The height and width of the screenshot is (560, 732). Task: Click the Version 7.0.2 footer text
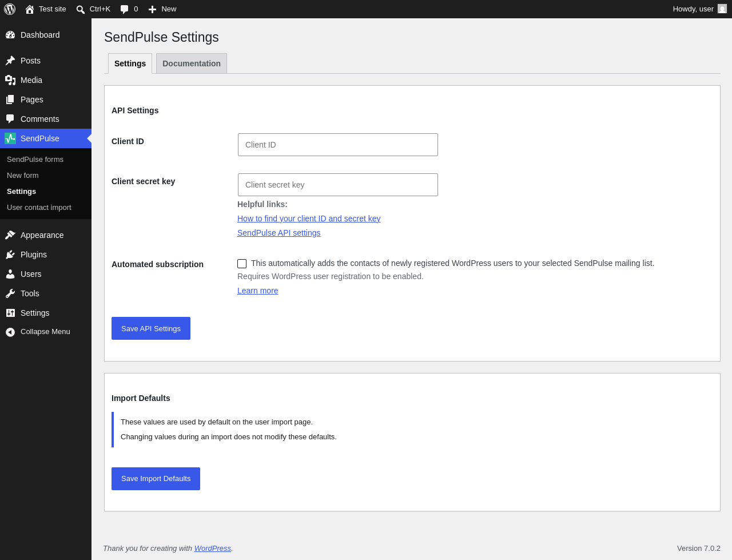point(699,548)
